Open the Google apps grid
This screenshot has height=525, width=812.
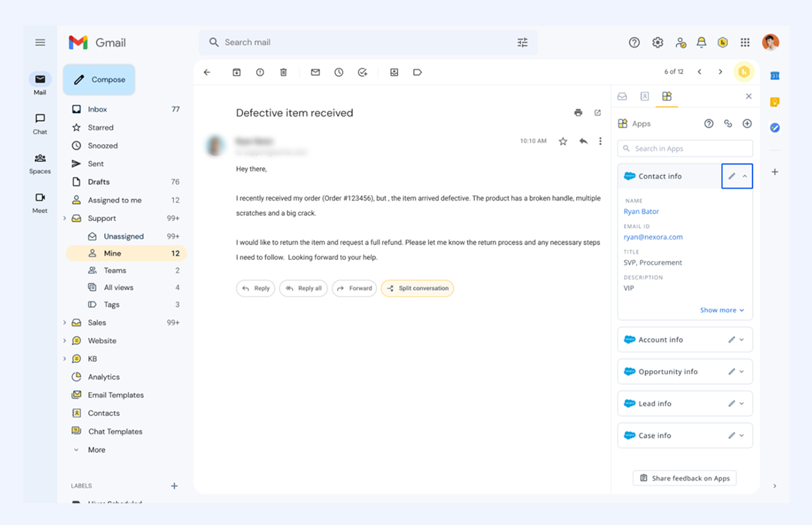tap(745, 42)
